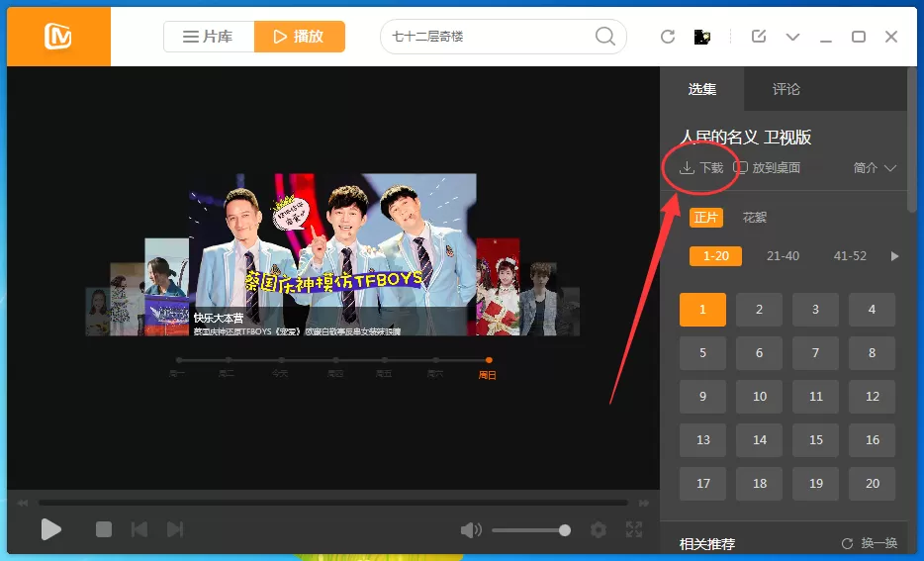Play episode 1

click(702, 310)
